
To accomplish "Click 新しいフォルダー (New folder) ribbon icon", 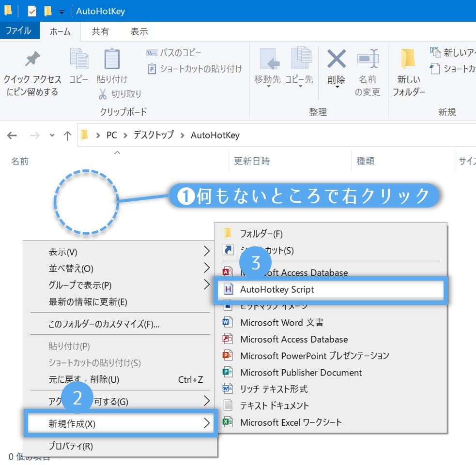I will click(408, 59).
